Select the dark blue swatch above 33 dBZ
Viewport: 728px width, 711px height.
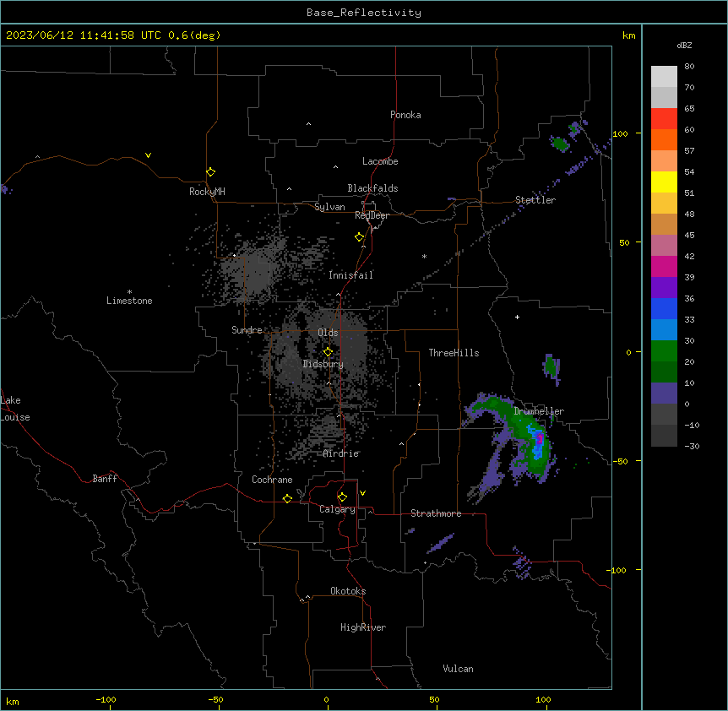664,308
